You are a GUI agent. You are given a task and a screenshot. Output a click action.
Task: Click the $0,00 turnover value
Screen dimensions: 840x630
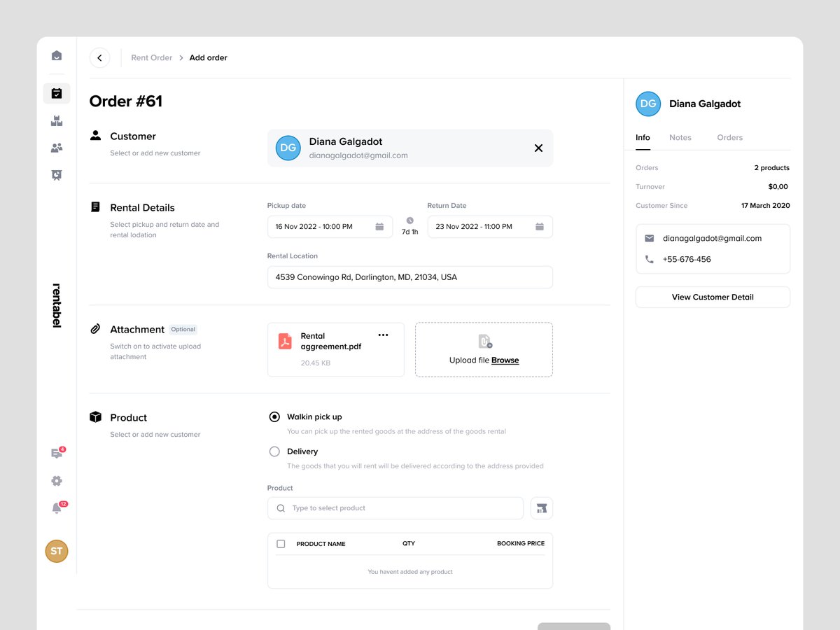[x=778, y=187]
